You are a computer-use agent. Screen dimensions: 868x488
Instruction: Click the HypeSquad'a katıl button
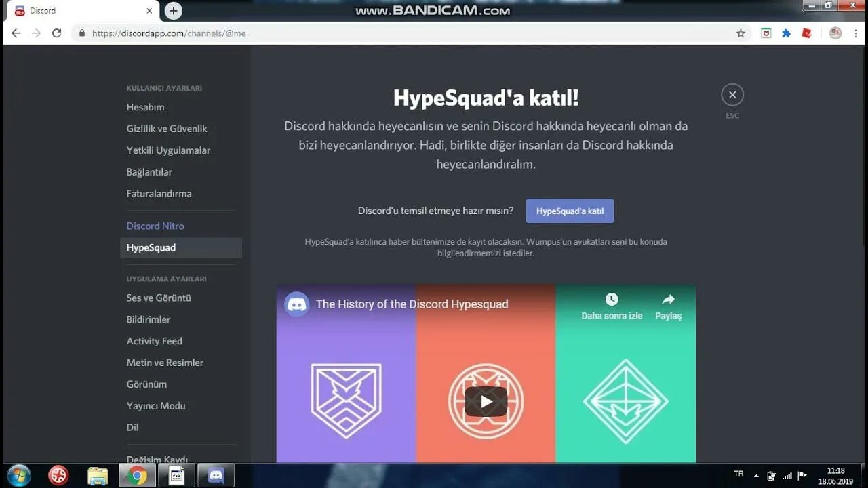[x=570, y=211]
